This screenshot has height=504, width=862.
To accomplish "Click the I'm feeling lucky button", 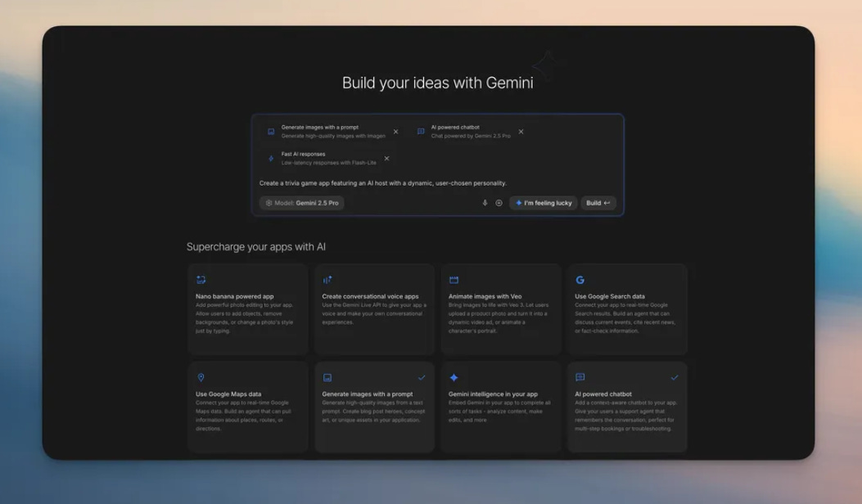I will click(x=543, y=203).
